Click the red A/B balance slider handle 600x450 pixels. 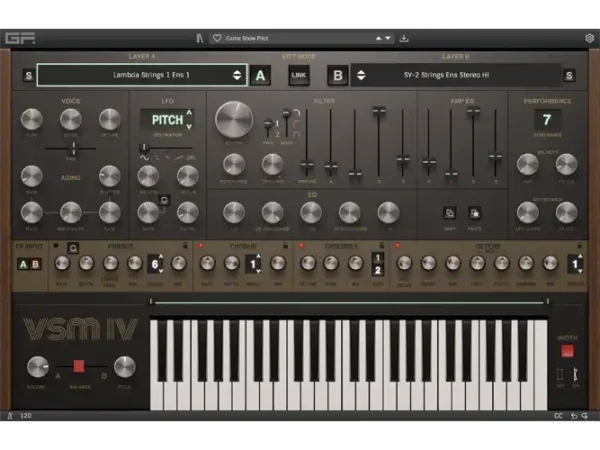click(79, 366)
